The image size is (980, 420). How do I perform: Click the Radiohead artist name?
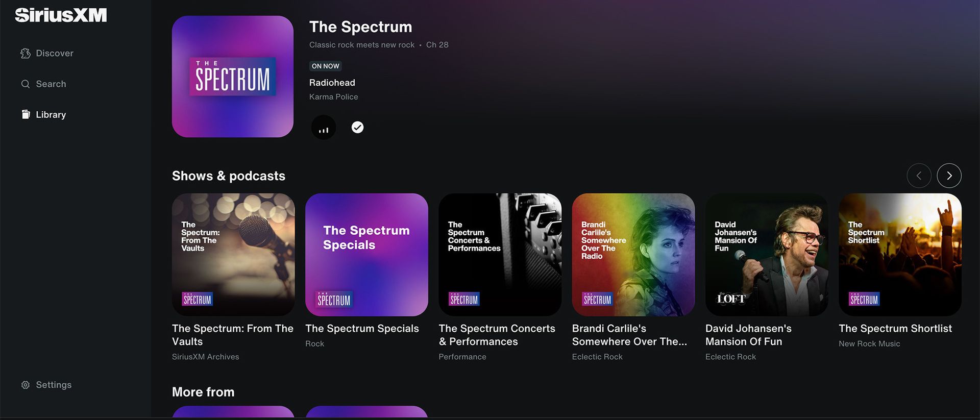point(332,82)
